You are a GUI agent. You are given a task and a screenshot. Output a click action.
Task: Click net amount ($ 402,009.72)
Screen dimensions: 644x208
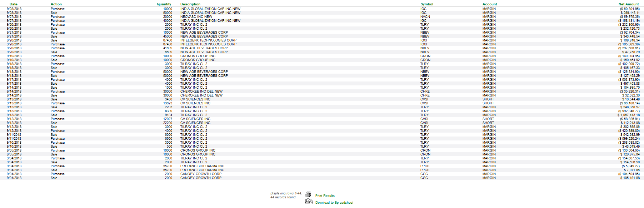point(629,64)
